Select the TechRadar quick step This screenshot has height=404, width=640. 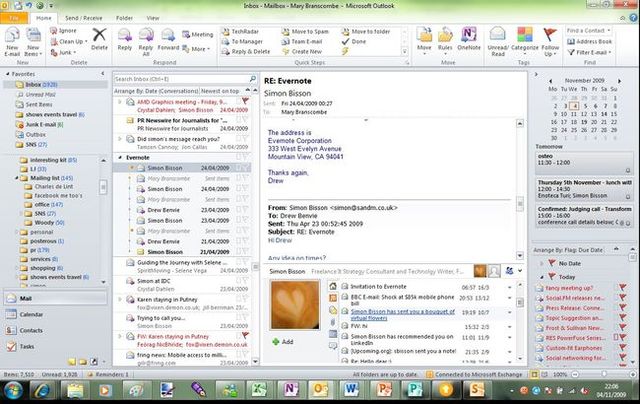[x=241, y=31]
